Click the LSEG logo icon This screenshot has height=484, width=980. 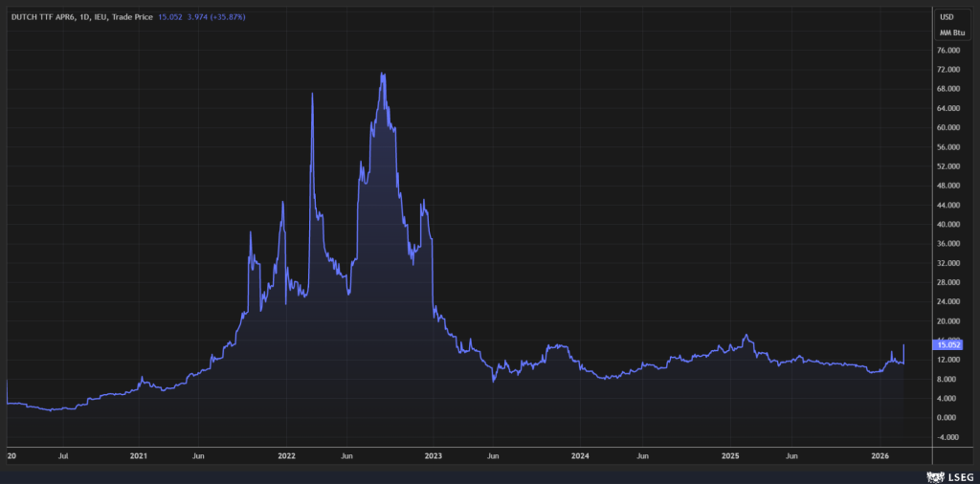(932, 474)
